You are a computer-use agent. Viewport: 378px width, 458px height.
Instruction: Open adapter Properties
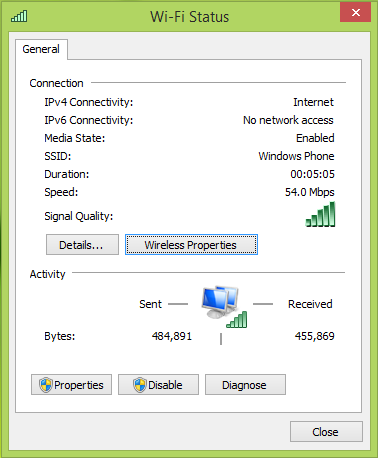click(72, 385)
